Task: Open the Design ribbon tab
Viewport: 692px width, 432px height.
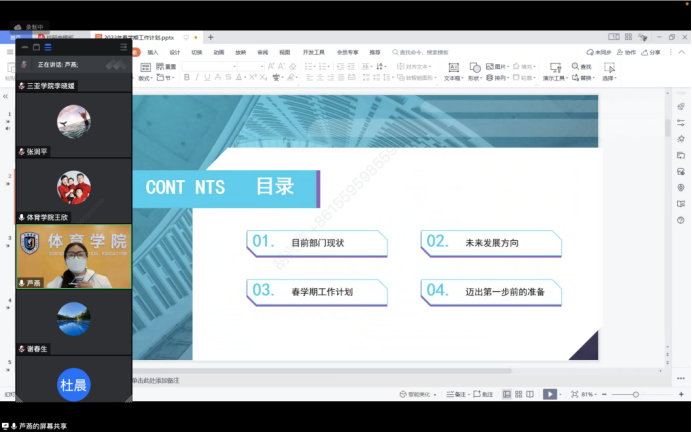Action: (175, 51)
